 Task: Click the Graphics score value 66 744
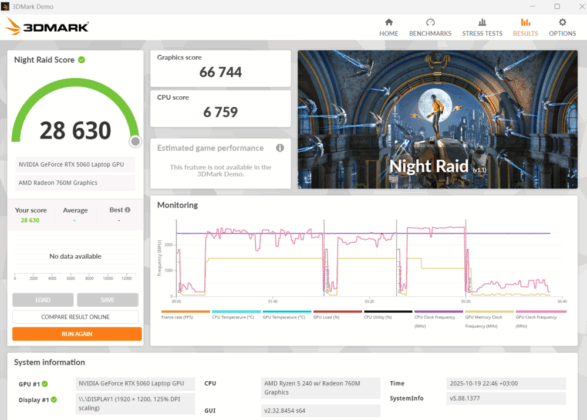point(220,72)
